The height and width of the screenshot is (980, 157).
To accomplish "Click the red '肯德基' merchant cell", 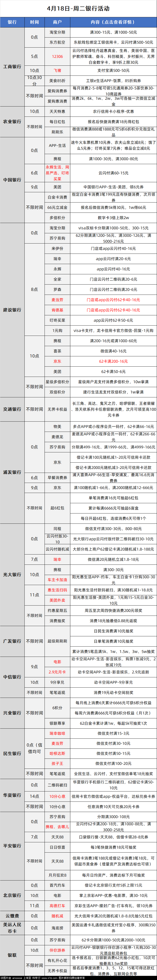I will click(57, 310).
